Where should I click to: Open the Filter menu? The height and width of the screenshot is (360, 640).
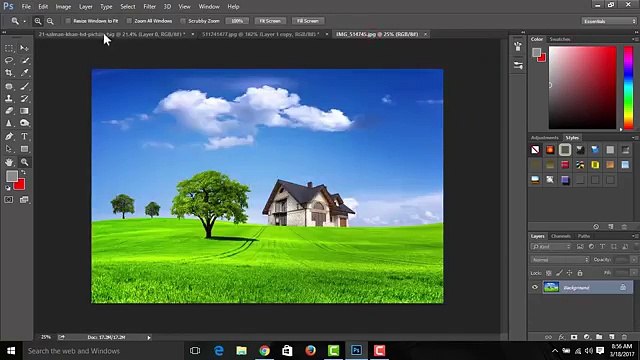click(149, 7)
